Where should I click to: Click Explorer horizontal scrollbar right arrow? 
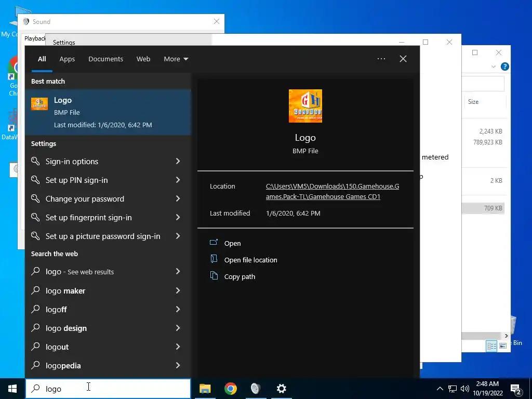tap(506, 336)
